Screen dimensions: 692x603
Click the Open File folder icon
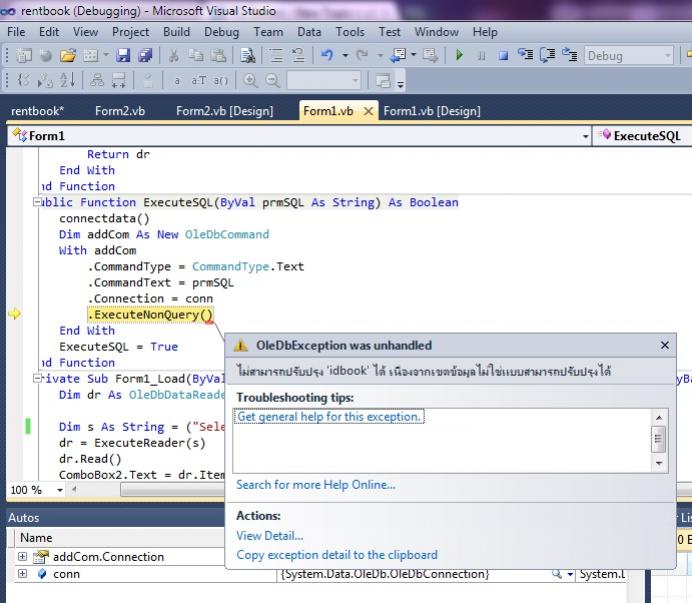pyautogui.click(x=68, y=56)
